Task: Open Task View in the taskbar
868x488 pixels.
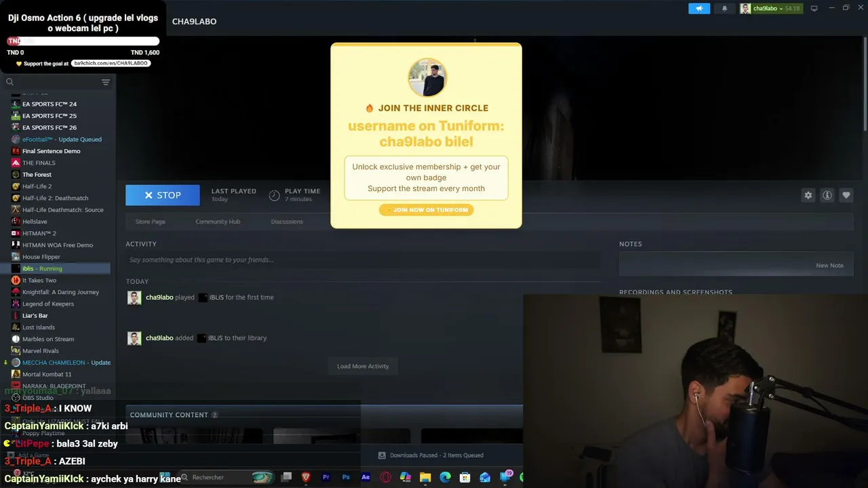Action: point(286,477)
